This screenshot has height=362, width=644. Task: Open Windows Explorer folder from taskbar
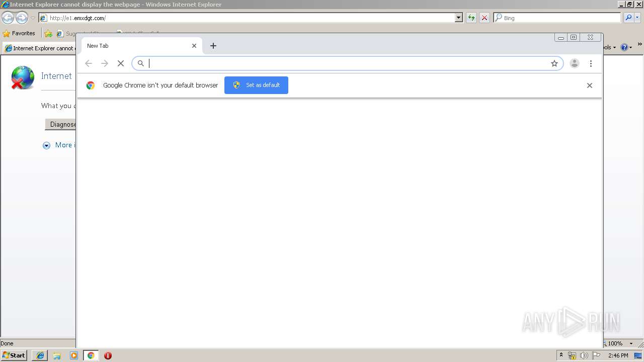coord(57,355)
